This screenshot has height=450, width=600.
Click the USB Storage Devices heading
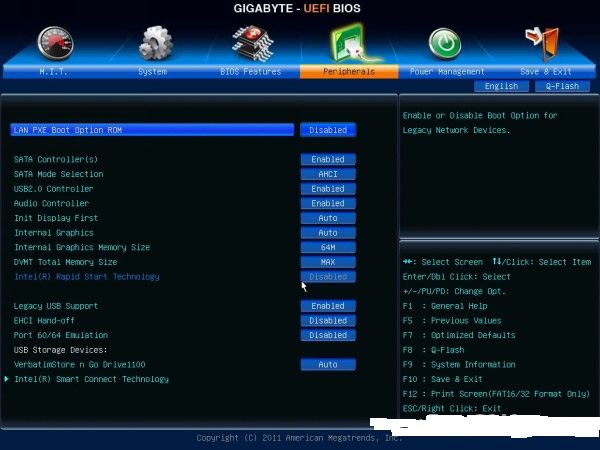point(60,350)
